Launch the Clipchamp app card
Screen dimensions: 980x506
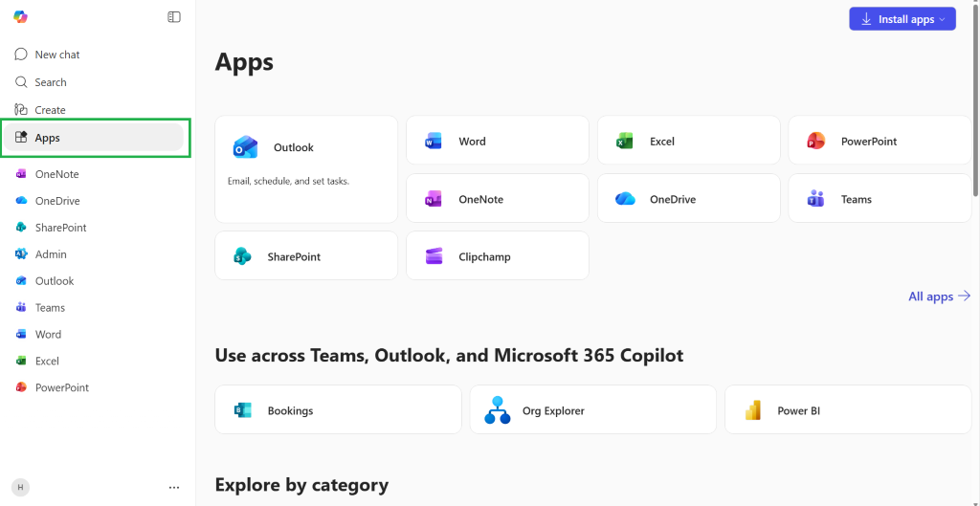(498, 256)
